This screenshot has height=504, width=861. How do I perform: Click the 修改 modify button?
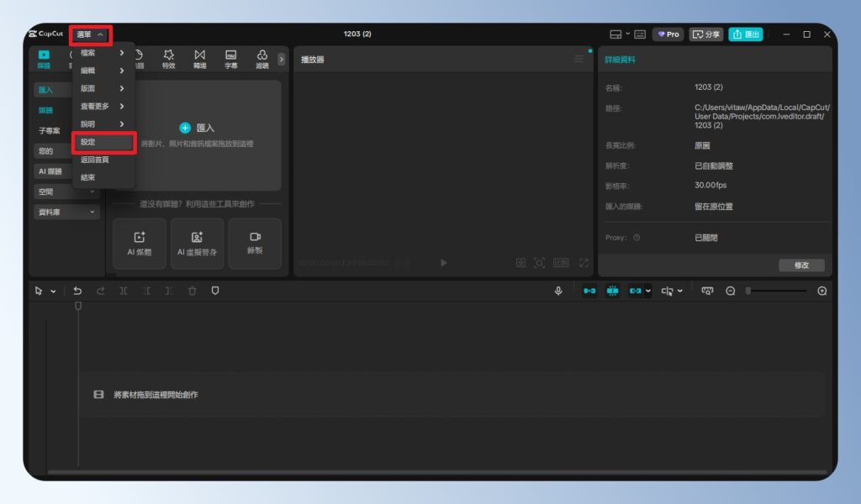click(801, 265)
